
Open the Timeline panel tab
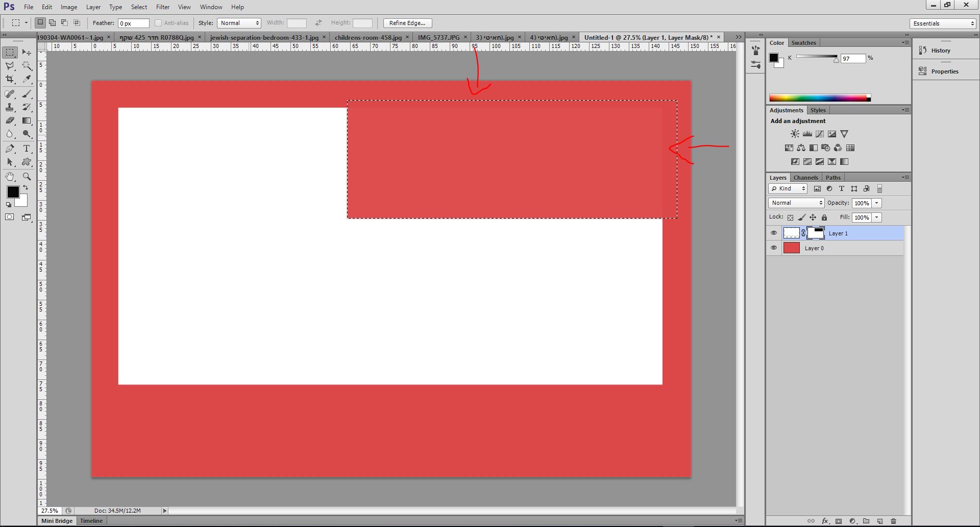click(91, 521)
